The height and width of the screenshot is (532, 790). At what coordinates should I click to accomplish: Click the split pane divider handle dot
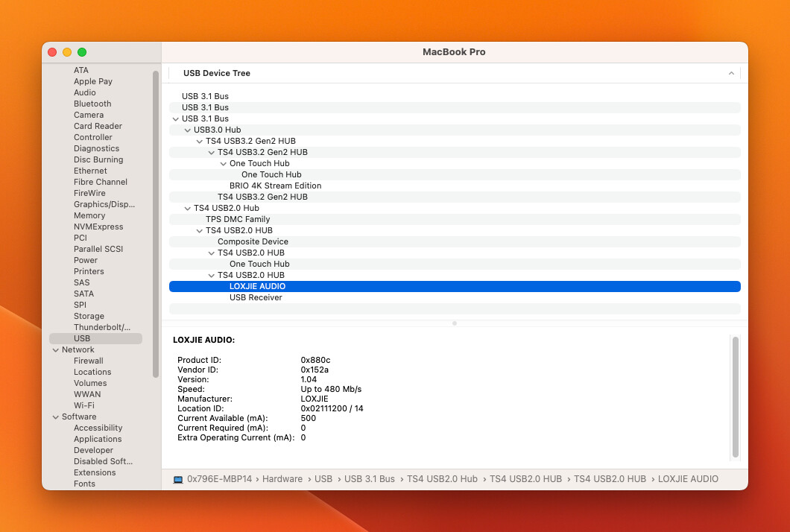point(455,323)
